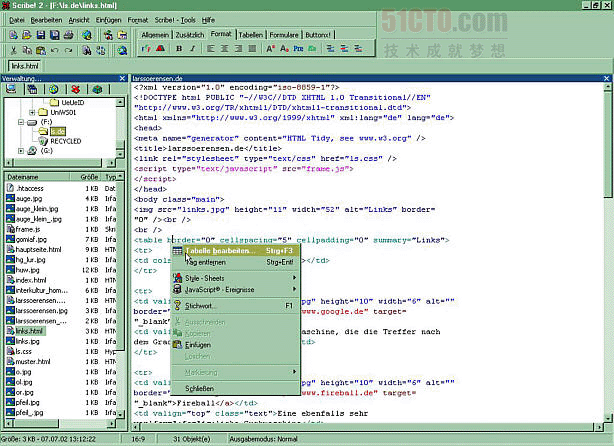
Task: Select frame.js in file list
Action: point(28,229)
